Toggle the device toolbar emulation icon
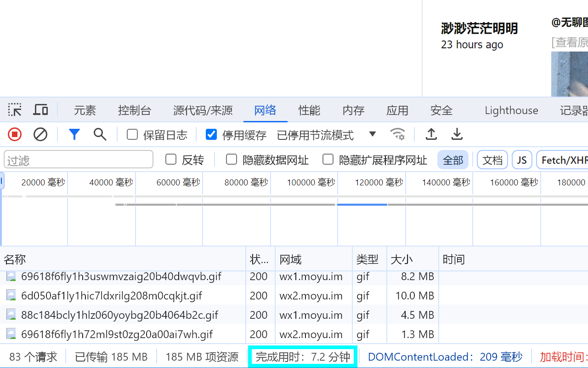Screen dimensions: 588x368 click(40, 109)
